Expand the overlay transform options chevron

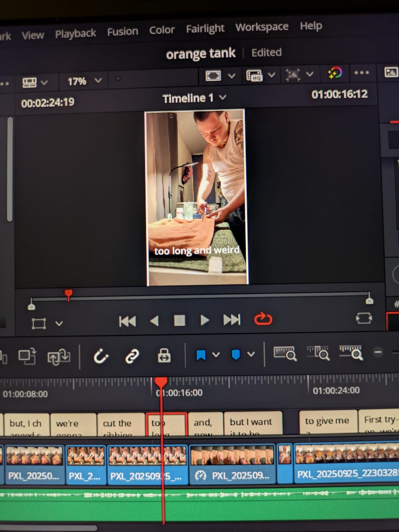tap(309, 74)
